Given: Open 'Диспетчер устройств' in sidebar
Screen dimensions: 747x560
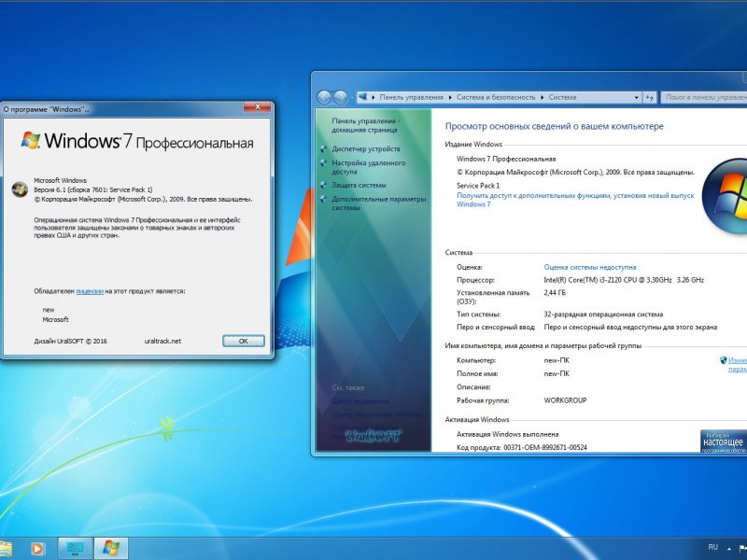Looking at the screenshot, I should [x=366, y=149].
